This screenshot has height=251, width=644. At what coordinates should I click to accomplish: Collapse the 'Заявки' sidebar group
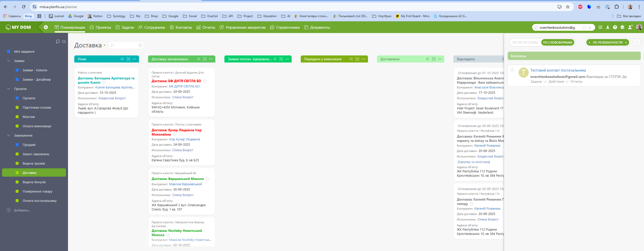coord(9,61)
